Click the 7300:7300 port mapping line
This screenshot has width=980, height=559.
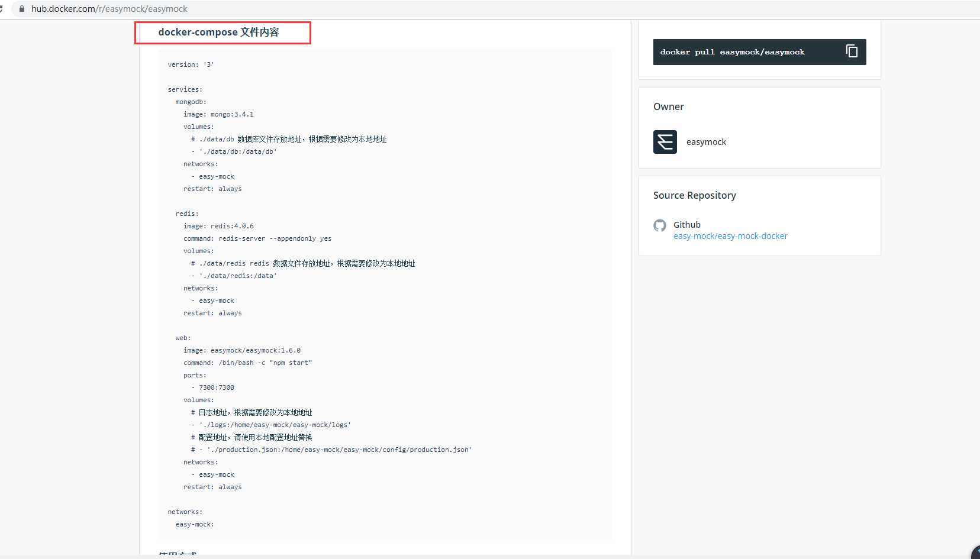(212, 387)
